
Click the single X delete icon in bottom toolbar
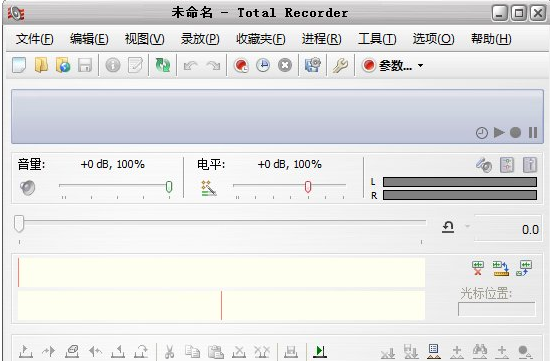[x=239, y=352]
